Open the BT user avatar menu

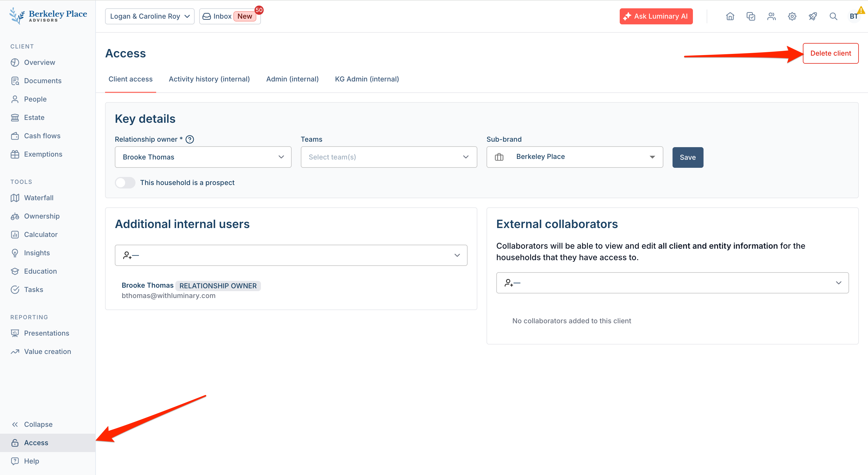click(854, 16)
